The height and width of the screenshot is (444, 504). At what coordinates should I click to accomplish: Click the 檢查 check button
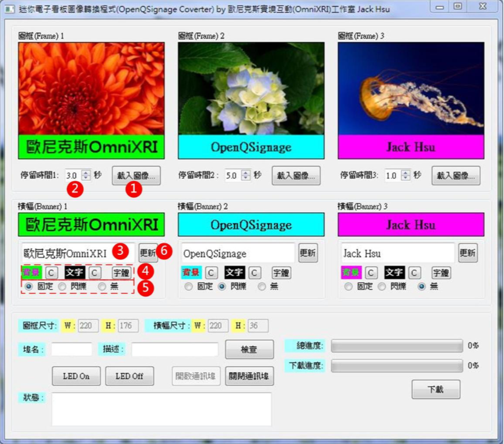click(x=250, y=349)
